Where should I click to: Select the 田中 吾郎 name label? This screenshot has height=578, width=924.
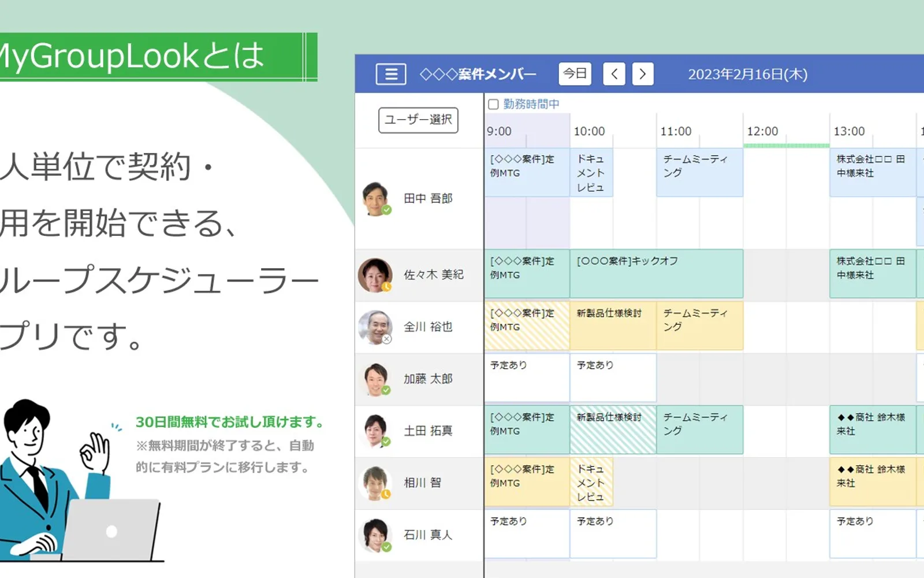click(x=428, y=198)
